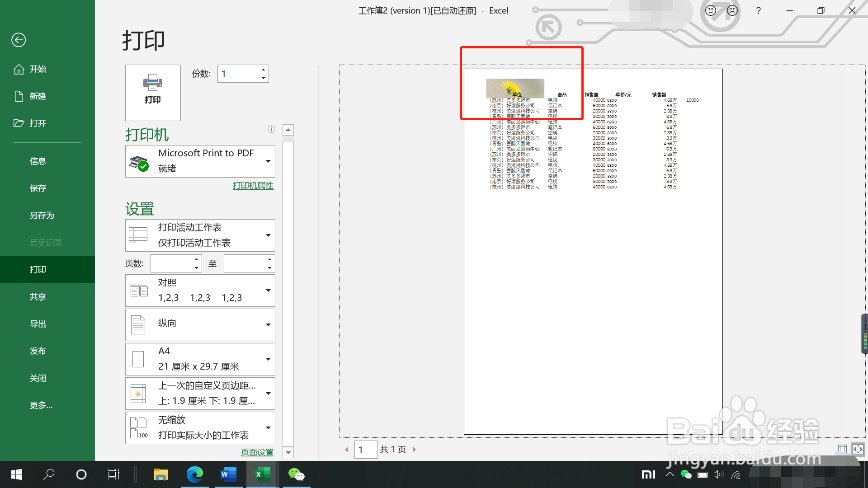Screen dimensions: 868x488
Task: Click the smiley feedback face icon
Action: [x=711, y=10]
